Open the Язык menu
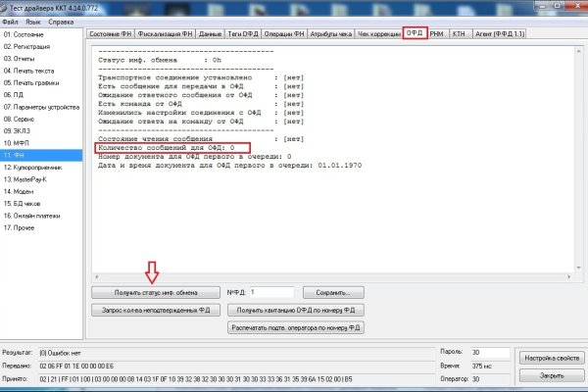Screen dimensions: 588x392 tap(34, 20)
